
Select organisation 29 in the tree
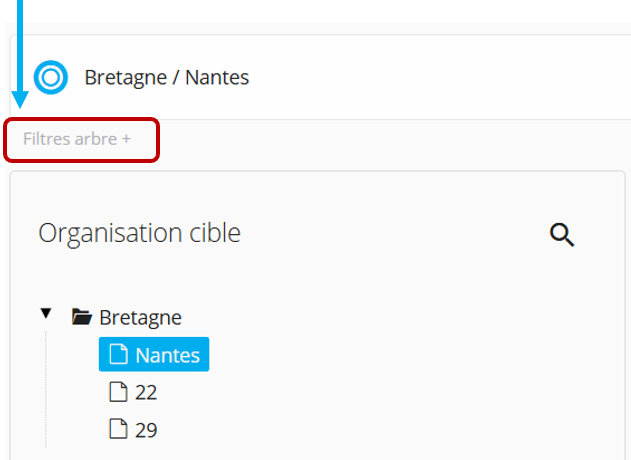click(146, 431)
